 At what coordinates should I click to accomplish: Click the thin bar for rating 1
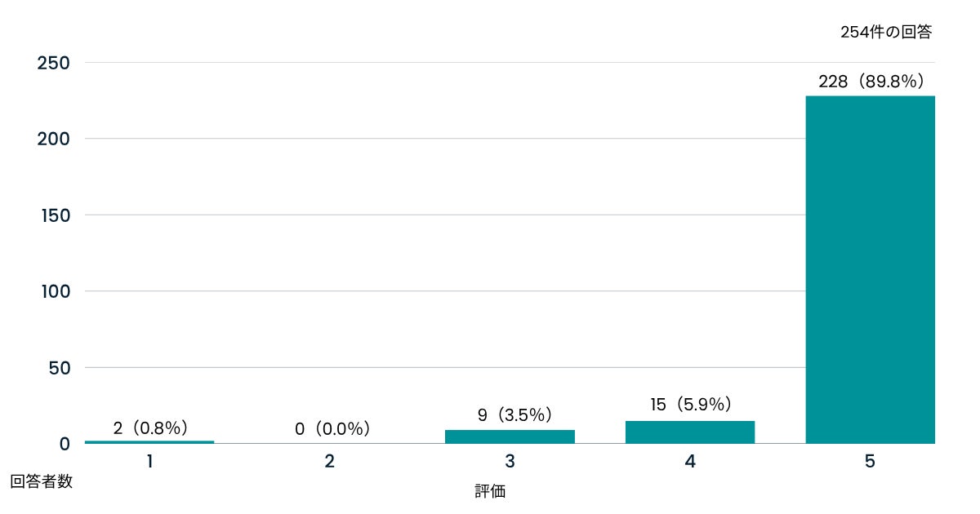coord(149,442)
